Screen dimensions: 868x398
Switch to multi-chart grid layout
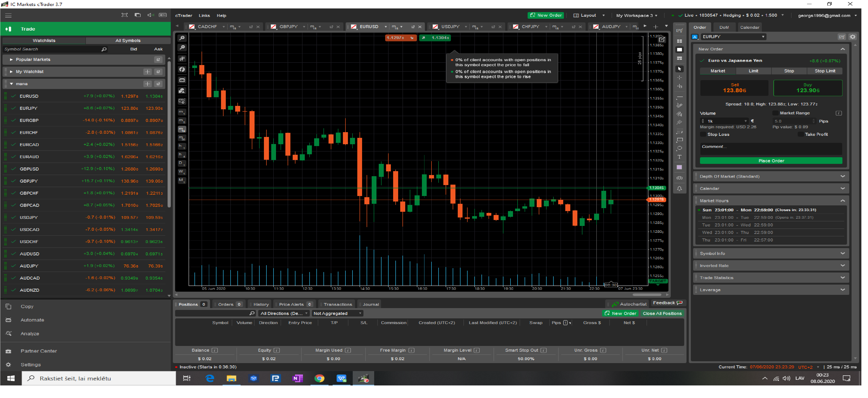679,41
